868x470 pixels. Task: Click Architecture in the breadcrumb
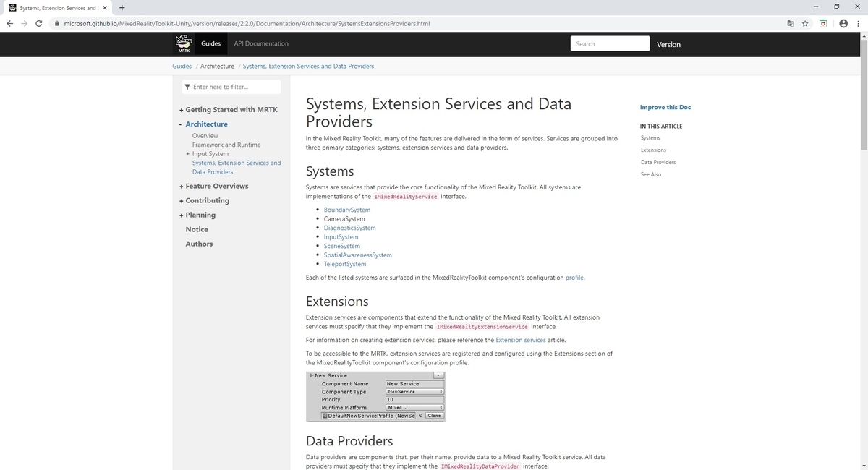[x=217, y=66]
